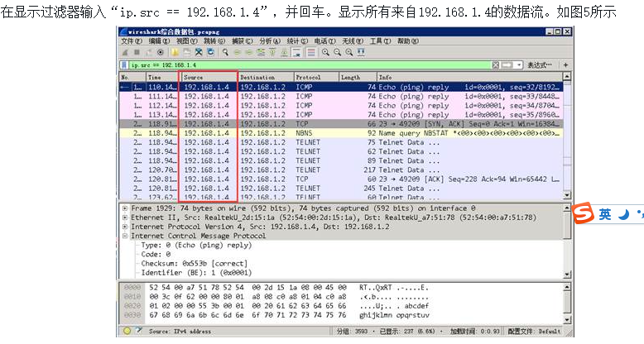
Task: Clear the display filter with the X button
Action: (496, 65)
